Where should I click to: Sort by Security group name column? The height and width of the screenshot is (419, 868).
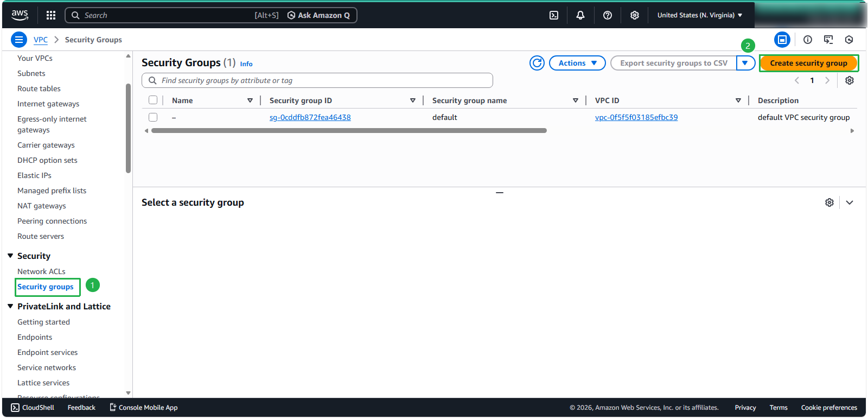576,100
